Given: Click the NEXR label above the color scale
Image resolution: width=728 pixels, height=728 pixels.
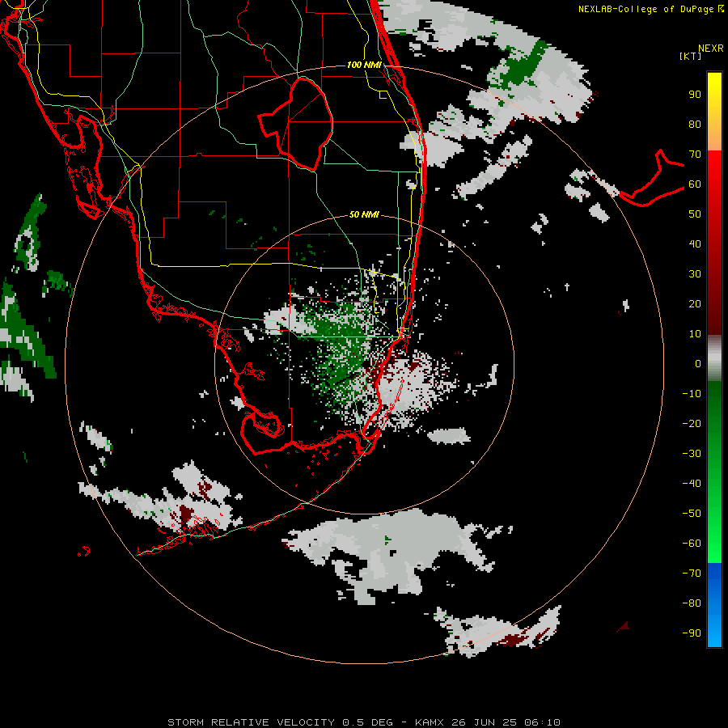Looking at the screenshot, I should click(x=710, y=49).
